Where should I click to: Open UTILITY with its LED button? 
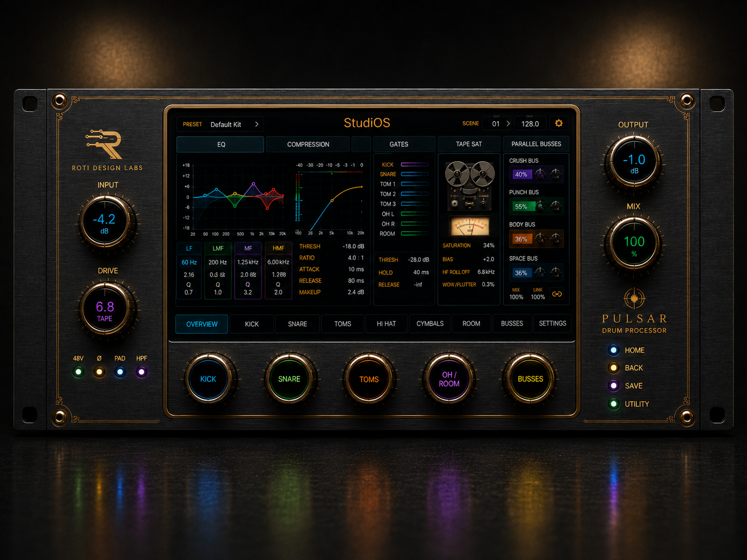tap(613, 404)
